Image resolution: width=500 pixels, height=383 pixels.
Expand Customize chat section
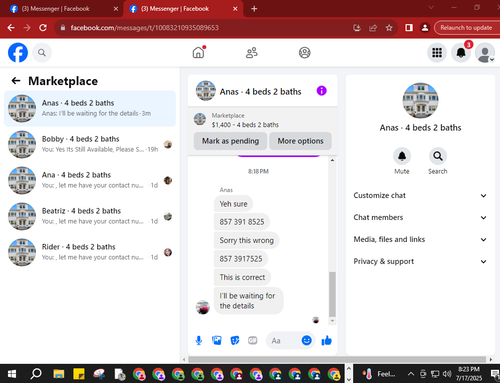tap(420, 195)
